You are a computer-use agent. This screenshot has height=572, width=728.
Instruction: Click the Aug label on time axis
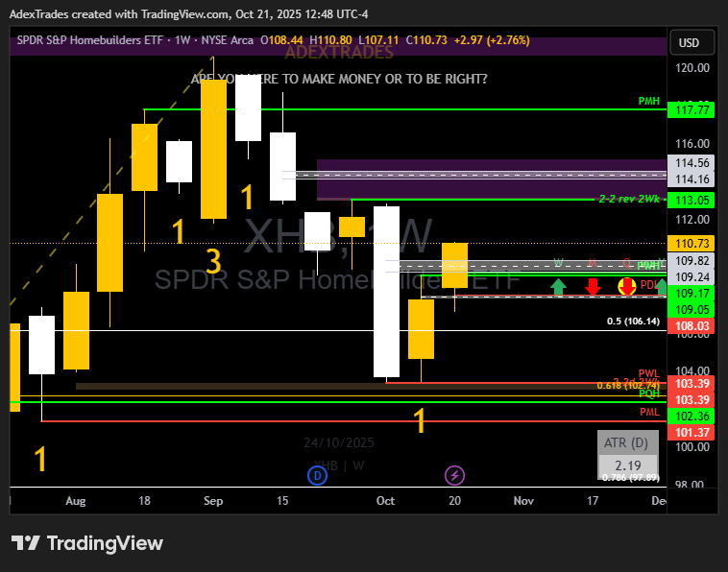coord(76,501)
